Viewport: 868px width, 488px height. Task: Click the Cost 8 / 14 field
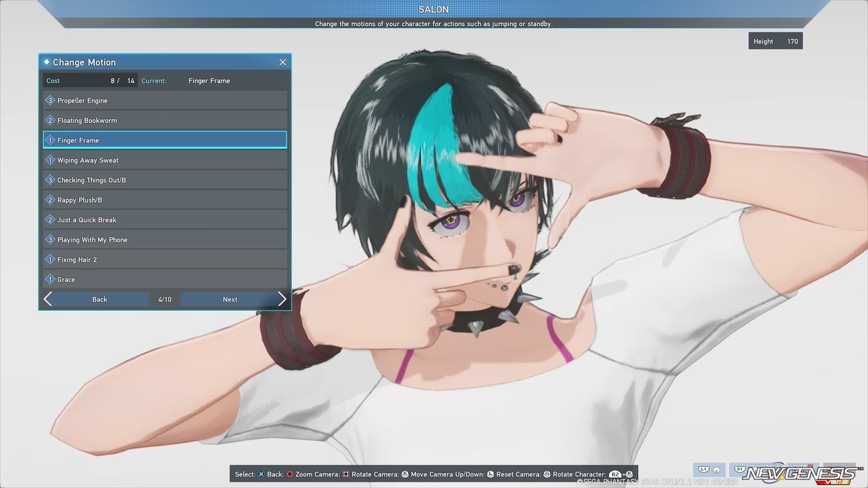coord(90,81)
